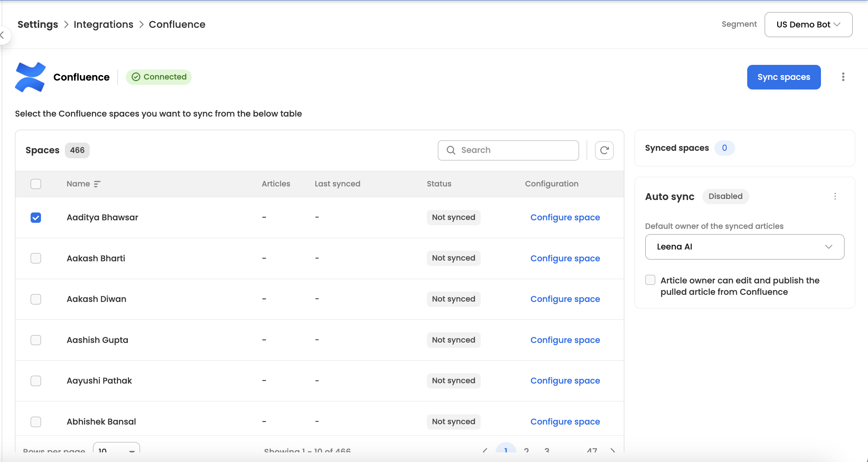Open the Confluence three-dot options menu

coord(843,77)
